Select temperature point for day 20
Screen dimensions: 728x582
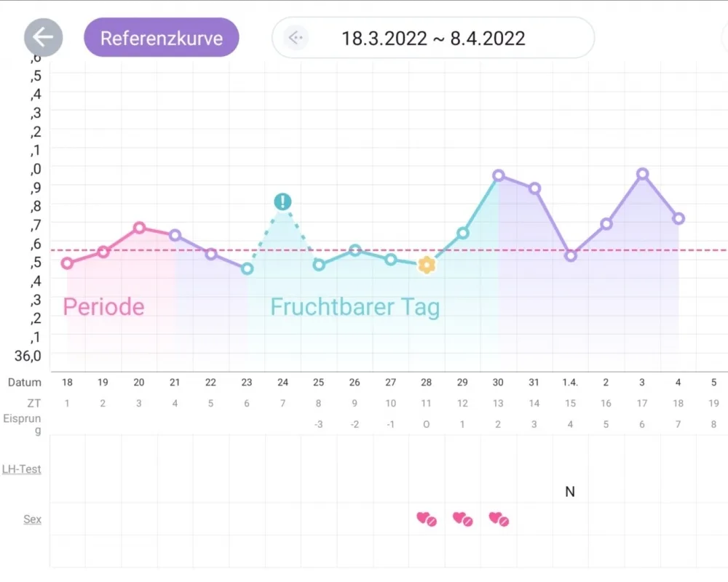pos(139,228)
